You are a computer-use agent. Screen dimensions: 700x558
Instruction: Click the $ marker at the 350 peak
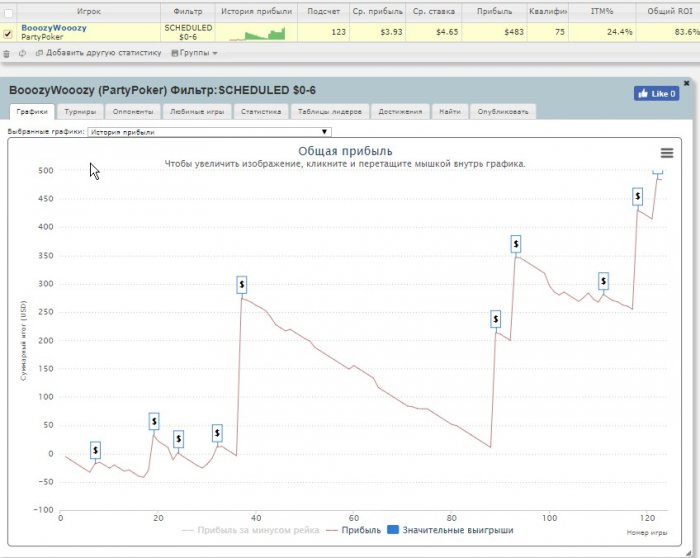(x=516, y=243)
